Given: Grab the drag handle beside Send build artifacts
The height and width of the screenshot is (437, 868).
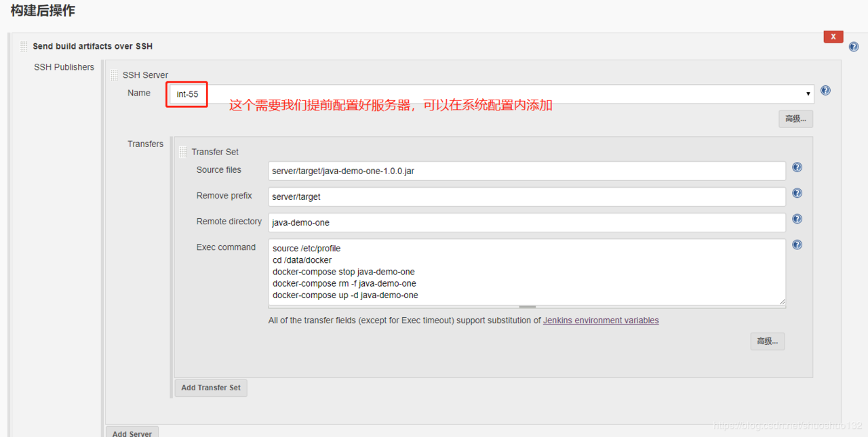Looking at the screenshot, I should tap(24, 47).
